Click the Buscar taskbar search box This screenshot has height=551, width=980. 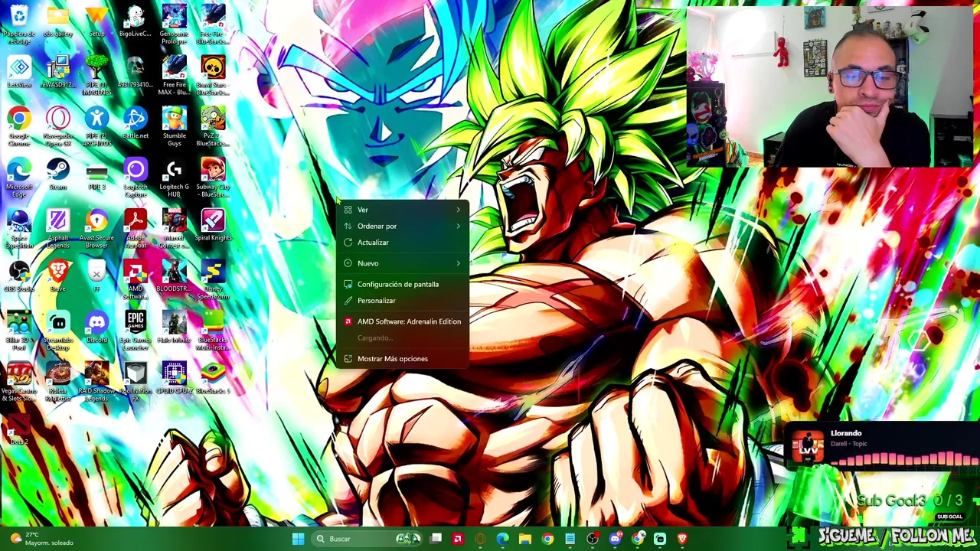tap(368, 539)
